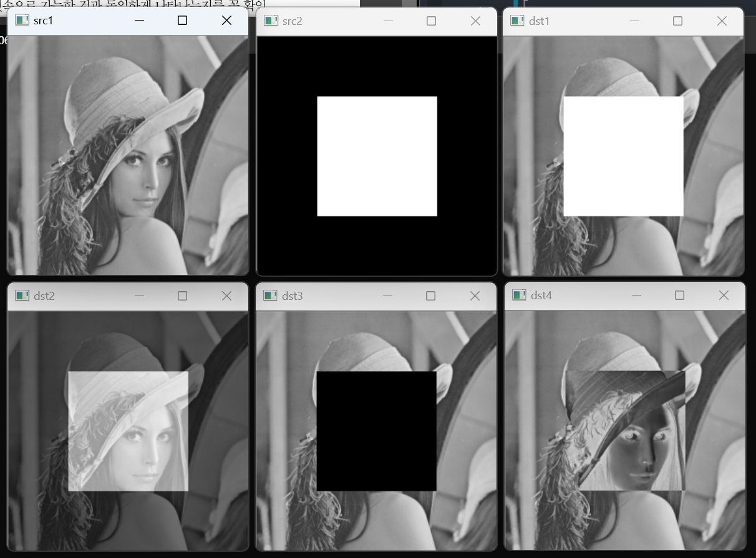
Task: Click the dst3 window app icon
Action: (271, 296)
